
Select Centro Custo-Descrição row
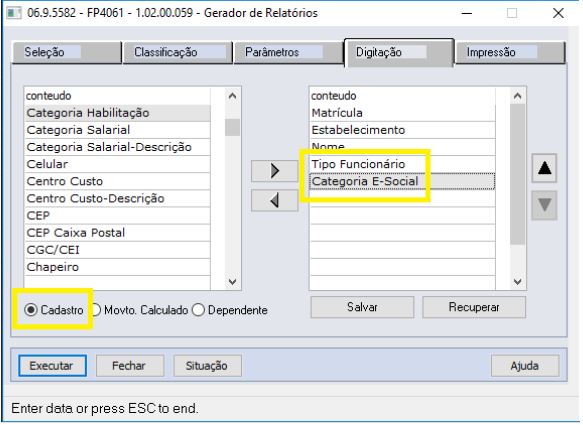click(117, 199)
